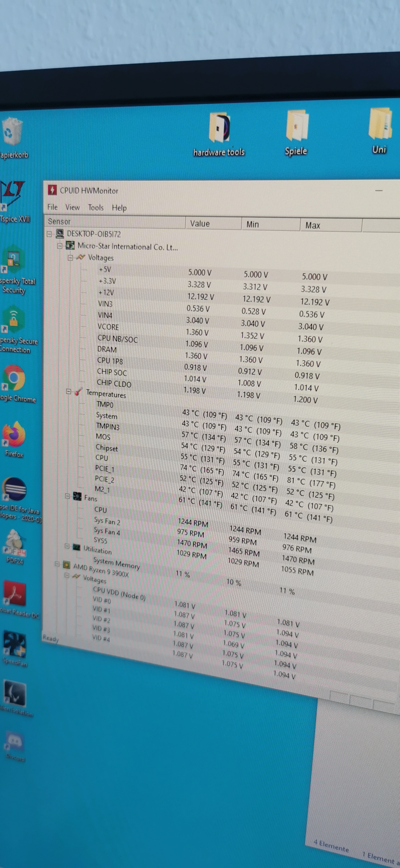Open the Help menu
The width and height of the screenshot is (400, 868).
tap(119, 207)
